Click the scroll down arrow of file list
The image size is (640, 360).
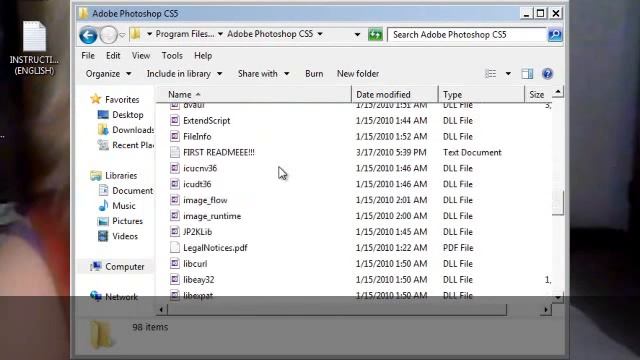pos(558,298)
